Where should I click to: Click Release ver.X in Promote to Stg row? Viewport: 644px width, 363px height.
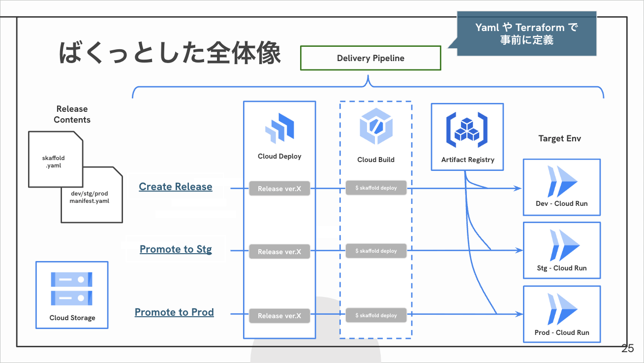(279, 252)
